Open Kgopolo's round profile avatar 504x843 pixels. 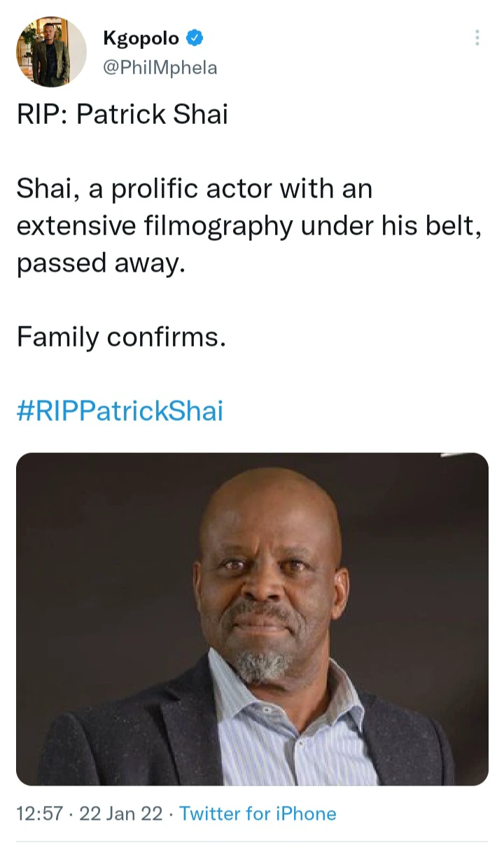[52, 53]
